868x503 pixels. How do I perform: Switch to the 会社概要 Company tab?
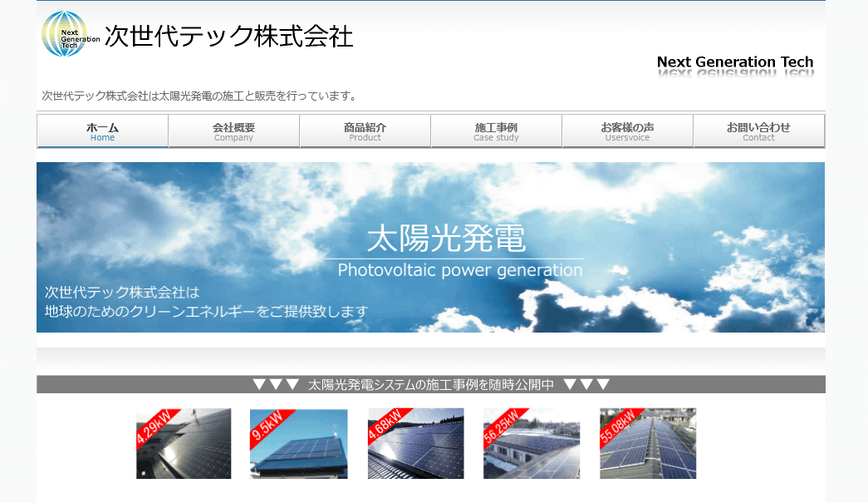point(233,131)
